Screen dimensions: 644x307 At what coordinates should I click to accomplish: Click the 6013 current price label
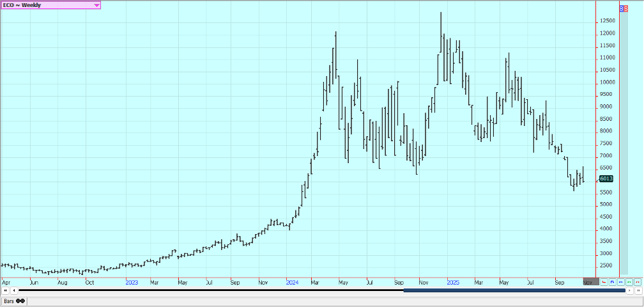coord(606,179)
